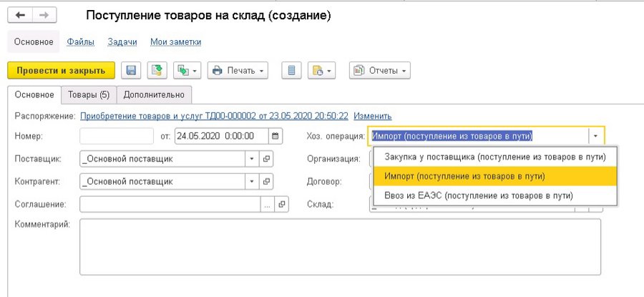Image resolution: width=644 pixels, height=297 pixels.
Task: Open the Контрагент record with its open icon
Action: 267,182
